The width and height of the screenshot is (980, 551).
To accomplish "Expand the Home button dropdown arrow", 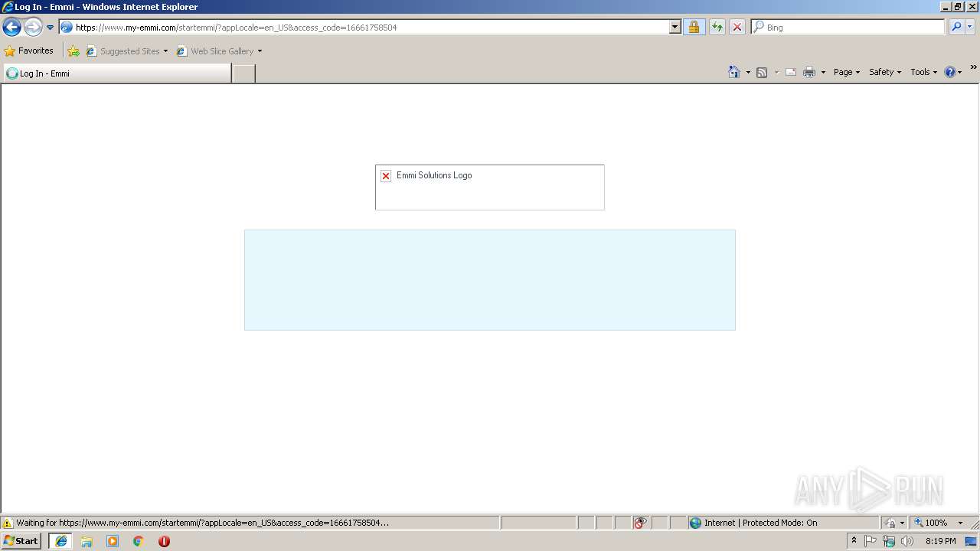I will pyautogui.click(x=748, y=72).
